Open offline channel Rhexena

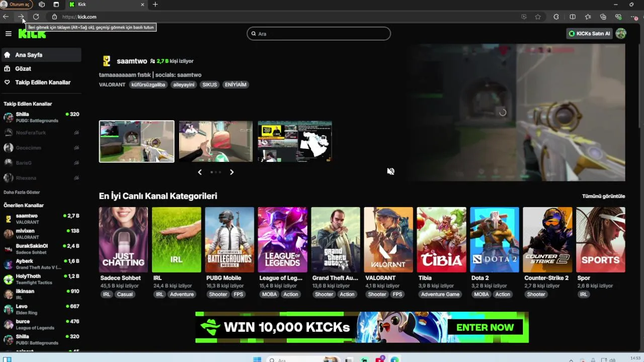[41, 178]
